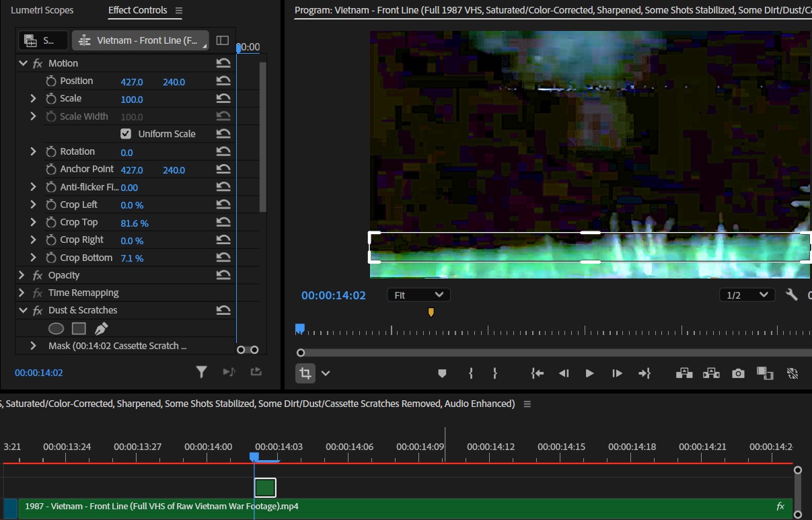Click the Scale value 100.0
The image size is (812, 520).
(x=132, y=100)
